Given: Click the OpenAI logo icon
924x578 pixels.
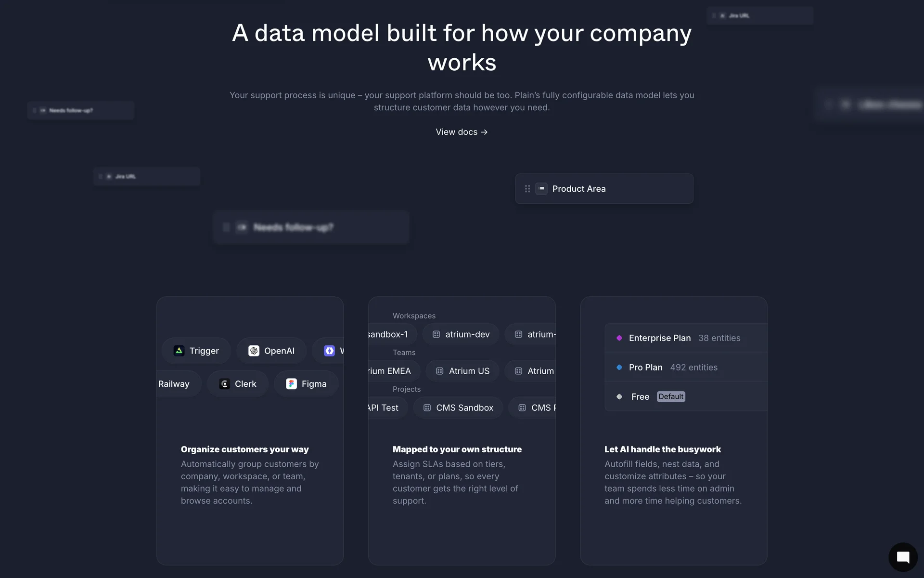Looking at the screenshot, I should pyautogui.click(x=254, y=351).
